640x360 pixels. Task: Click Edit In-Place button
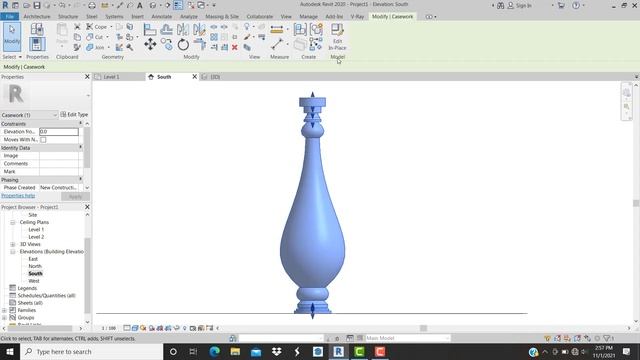337,37
